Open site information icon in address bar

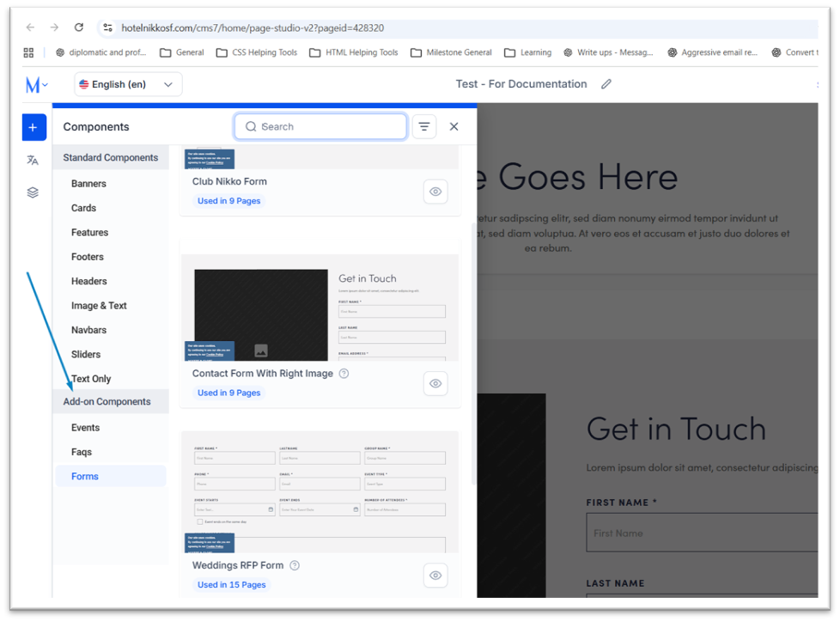click(x=107, y=27)
